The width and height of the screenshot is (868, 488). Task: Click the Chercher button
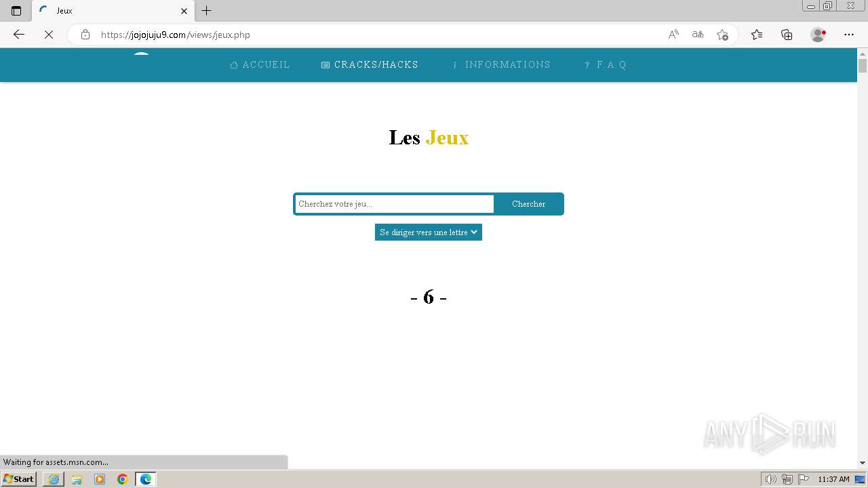(x=528, y=204)
